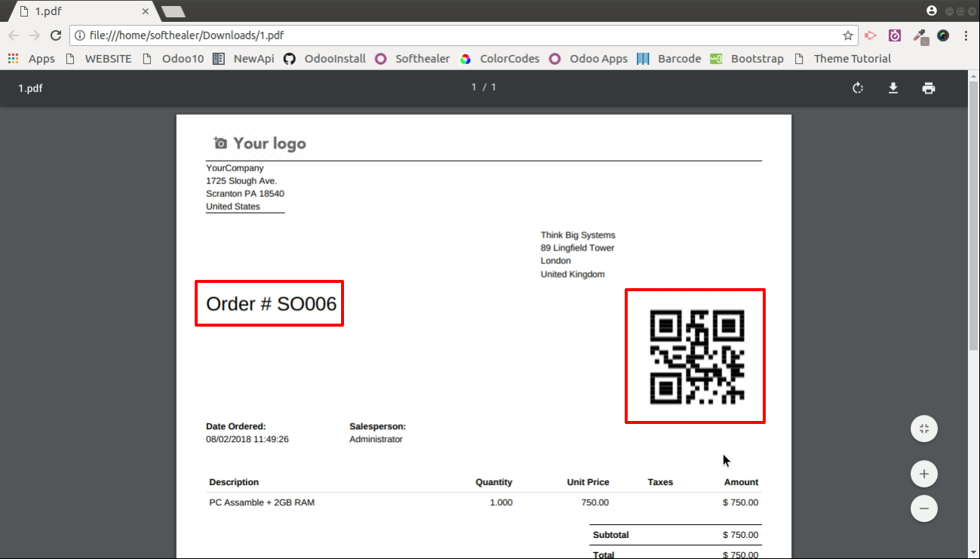Open the NewApi bookmark

[x=244, y=59]
